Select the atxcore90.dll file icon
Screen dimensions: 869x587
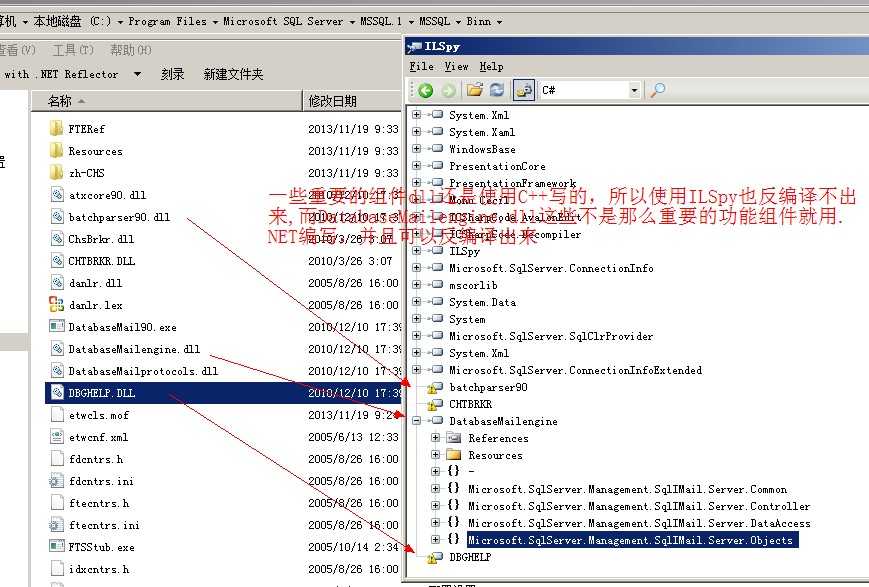tap(57, 195)
